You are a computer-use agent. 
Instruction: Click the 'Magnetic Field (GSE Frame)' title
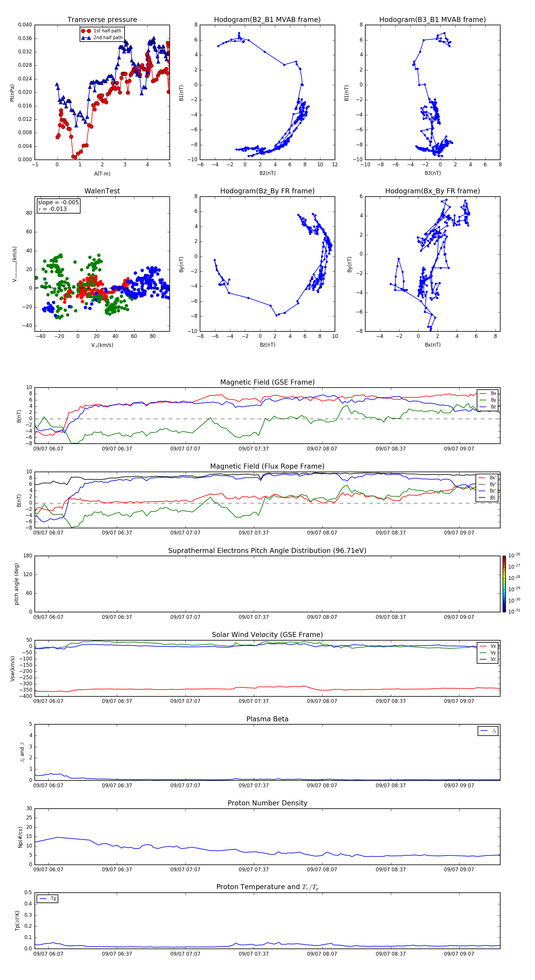click(267, 382)
